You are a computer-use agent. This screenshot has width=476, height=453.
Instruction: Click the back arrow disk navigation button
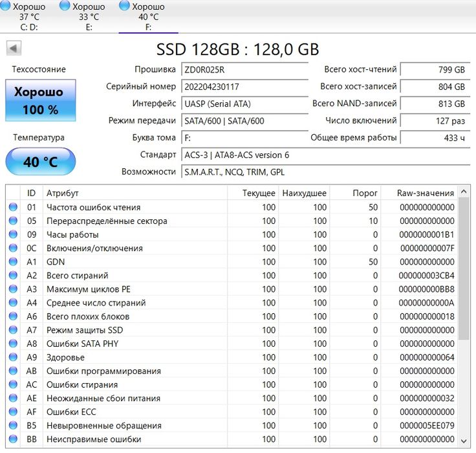[x=14, y=48]
